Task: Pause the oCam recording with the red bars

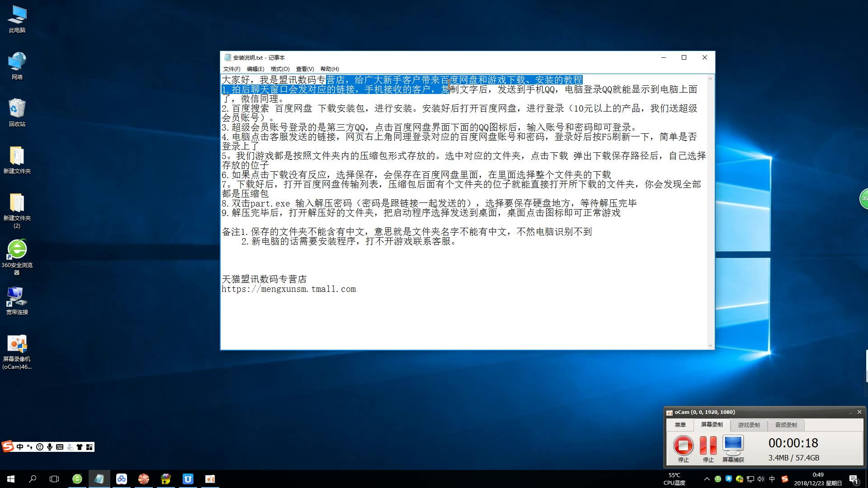Action: [x=708, y=445]
